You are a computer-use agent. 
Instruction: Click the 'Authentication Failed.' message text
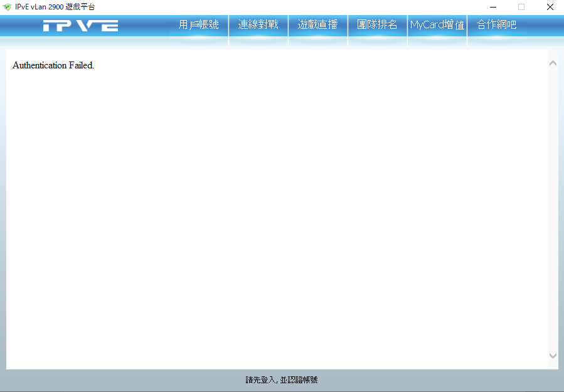tap(53, 65)
